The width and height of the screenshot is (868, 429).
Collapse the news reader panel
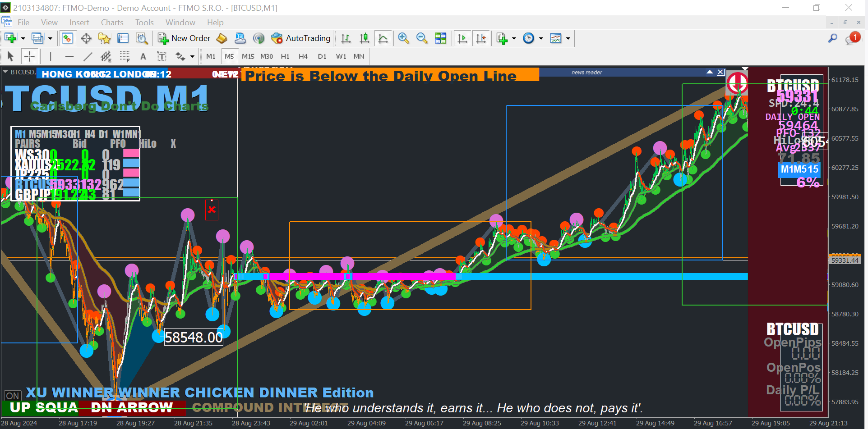click(x=710, y=72)
